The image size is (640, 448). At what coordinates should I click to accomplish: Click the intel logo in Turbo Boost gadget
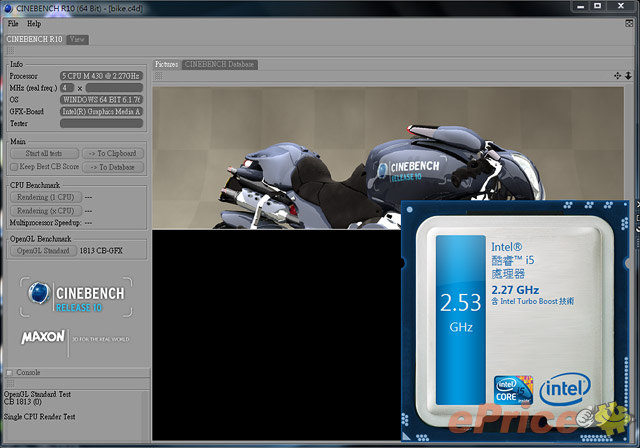click(565, 388)
